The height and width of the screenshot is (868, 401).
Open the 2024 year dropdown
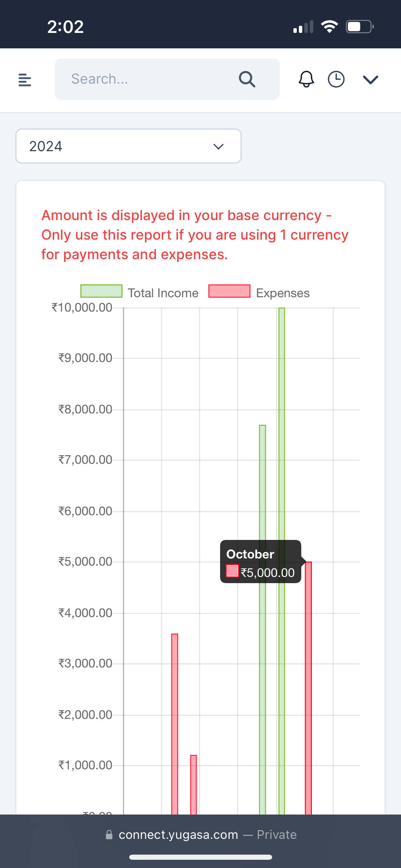click(x=129, y=146)
